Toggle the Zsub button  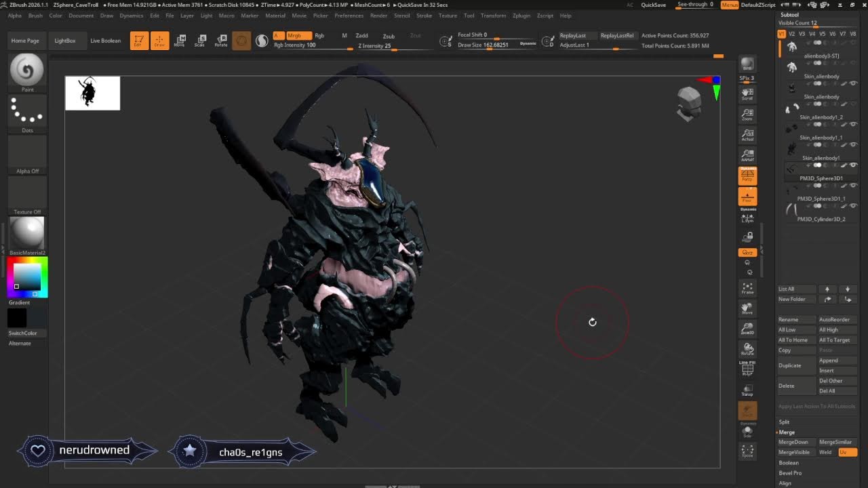[389, 36]
